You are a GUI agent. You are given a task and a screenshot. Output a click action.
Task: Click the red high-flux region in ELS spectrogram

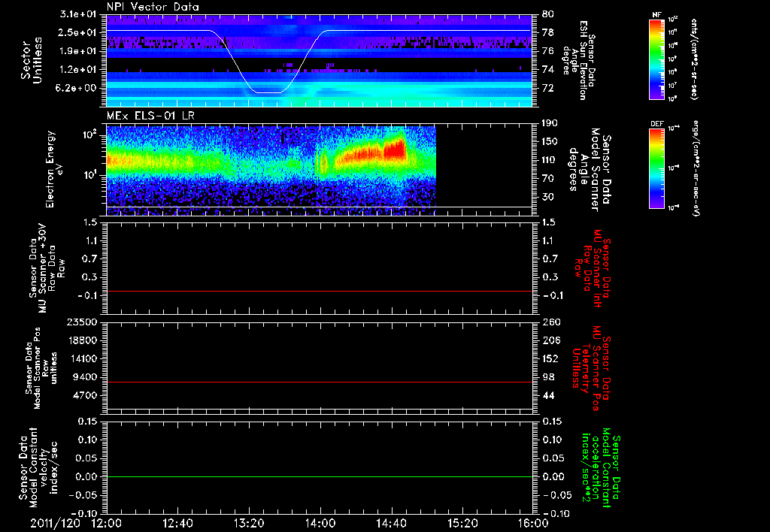pyautogui.click(x=396, y=149)
